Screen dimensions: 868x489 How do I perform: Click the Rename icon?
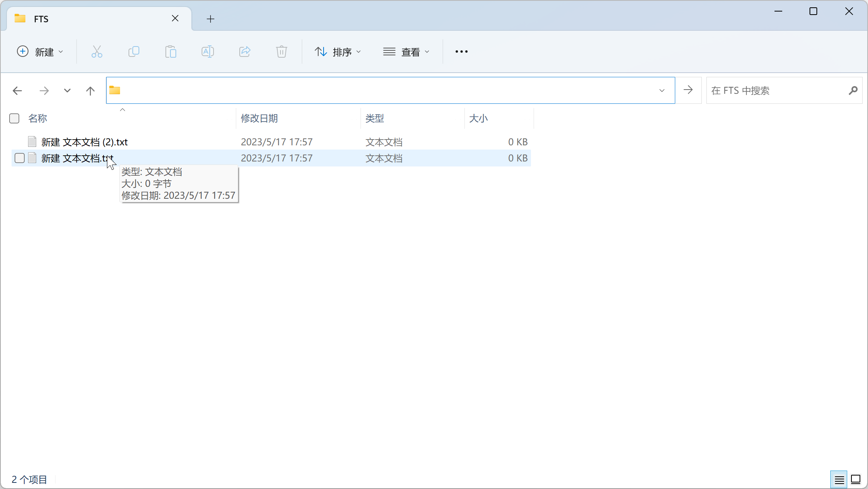pyautogui.click(x=207, y=52)
